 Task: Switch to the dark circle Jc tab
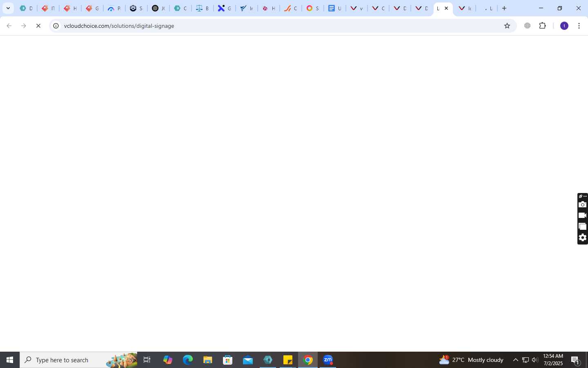pyautogui.click(x=158, y=8)
